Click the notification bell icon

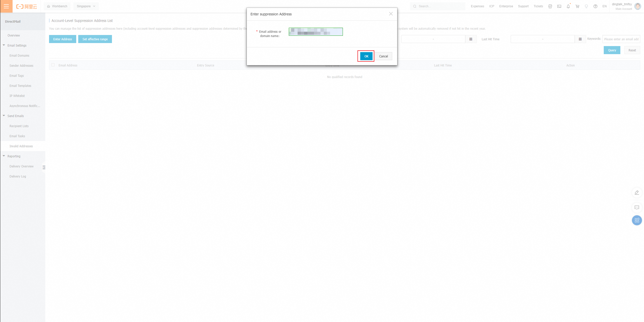click(568, 6)
